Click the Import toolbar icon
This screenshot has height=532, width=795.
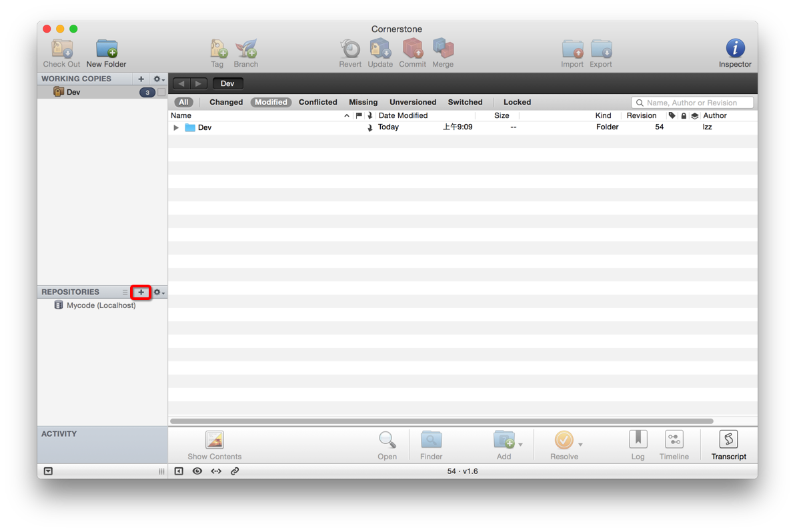[572, 49]
